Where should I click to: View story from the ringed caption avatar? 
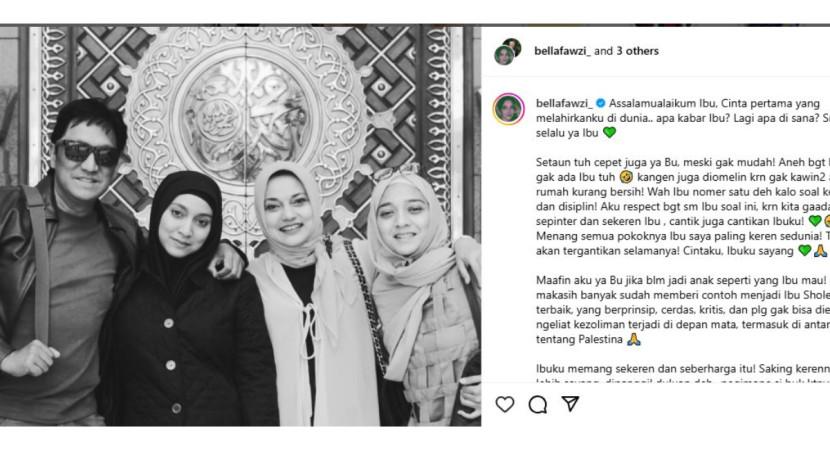509,109
